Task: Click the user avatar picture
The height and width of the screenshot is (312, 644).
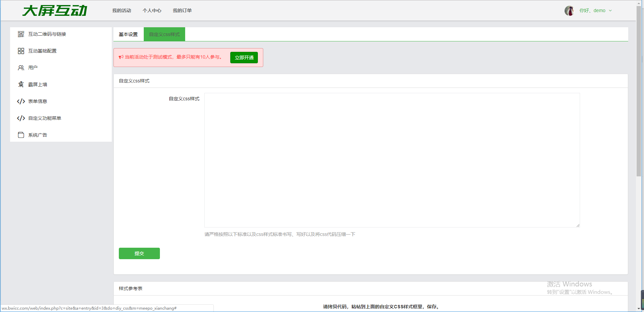Action: pyautogui.click(x=569, y=11)
